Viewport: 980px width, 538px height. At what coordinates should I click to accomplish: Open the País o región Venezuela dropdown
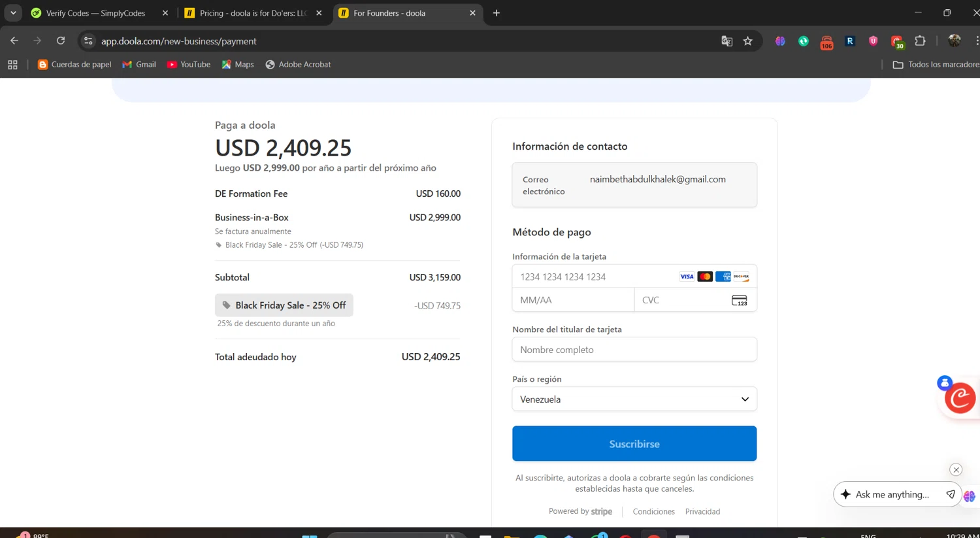click(634, 399)
